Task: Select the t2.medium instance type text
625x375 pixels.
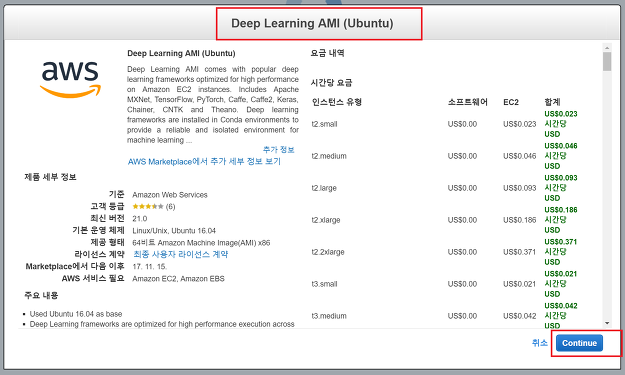Action: point(329,156)
